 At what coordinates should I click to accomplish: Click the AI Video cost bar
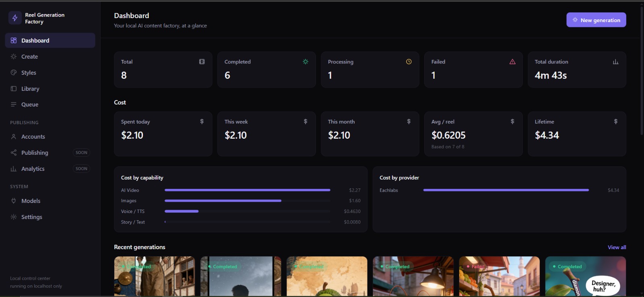(x=248, y=190)
